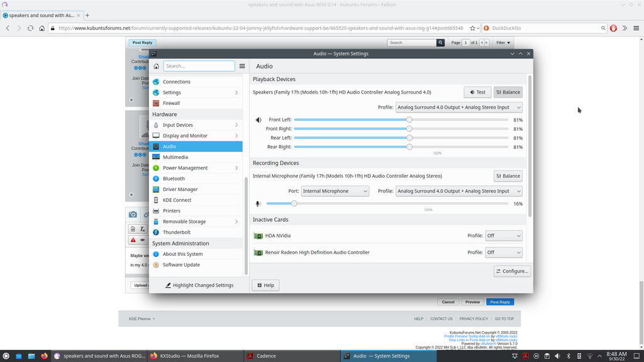The width and height of the screenshot is (644, 362).
Task: Click the System Settings home icon
Action: (156, 66)
